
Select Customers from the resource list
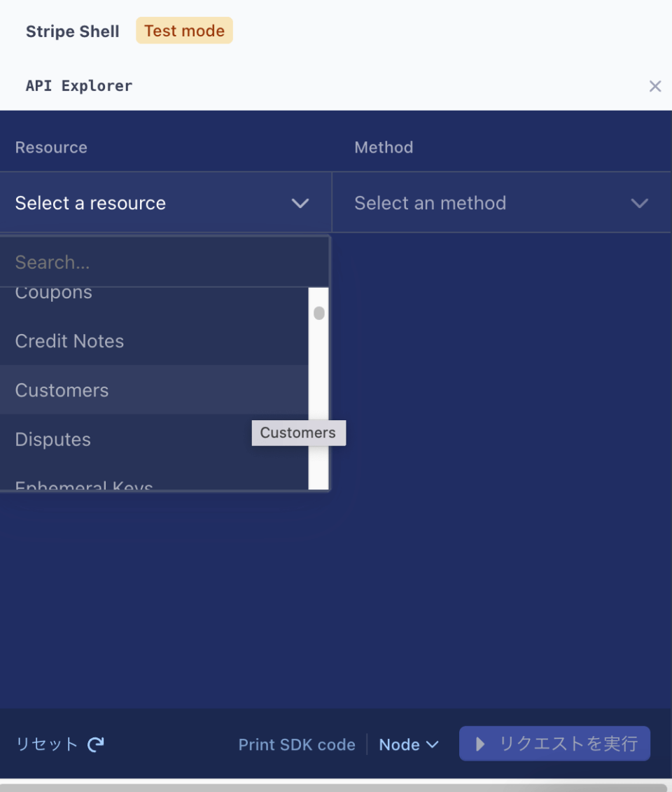(62, 390)
